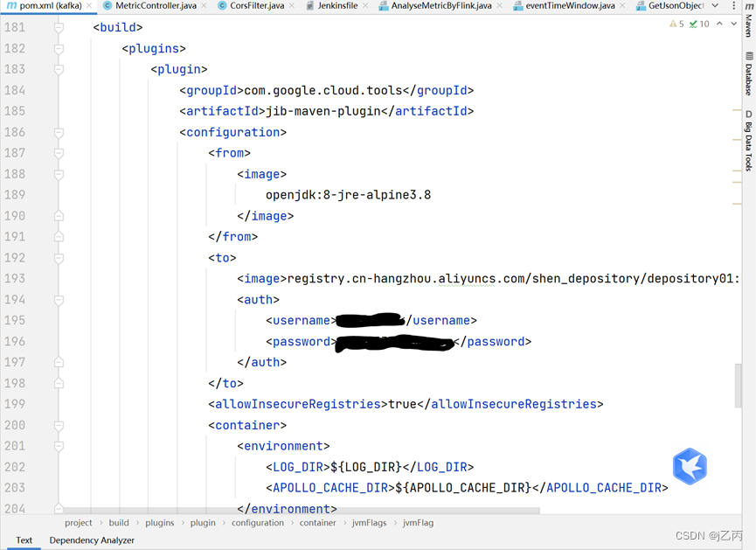Fold at closing from tag line 191

[59, 237]
